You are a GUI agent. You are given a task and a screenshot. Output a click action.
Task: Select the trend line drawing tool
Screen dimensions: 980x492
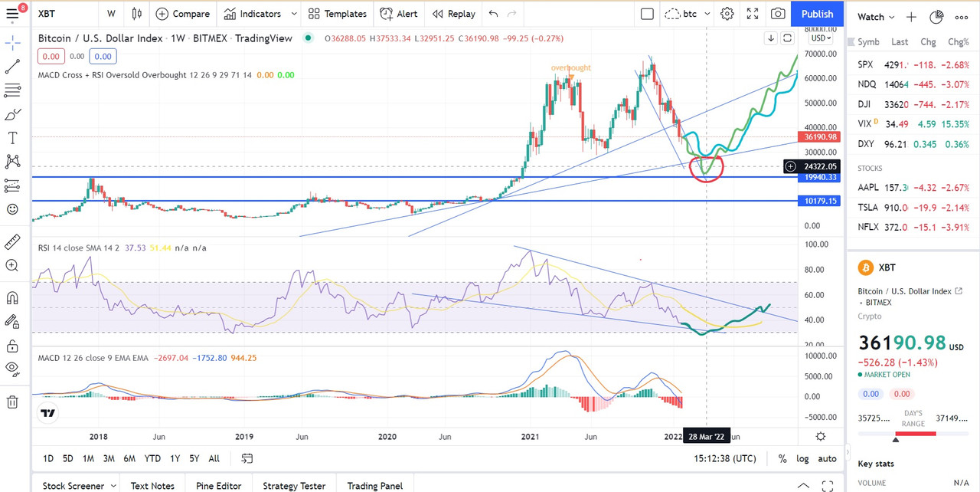pos(12,67)
